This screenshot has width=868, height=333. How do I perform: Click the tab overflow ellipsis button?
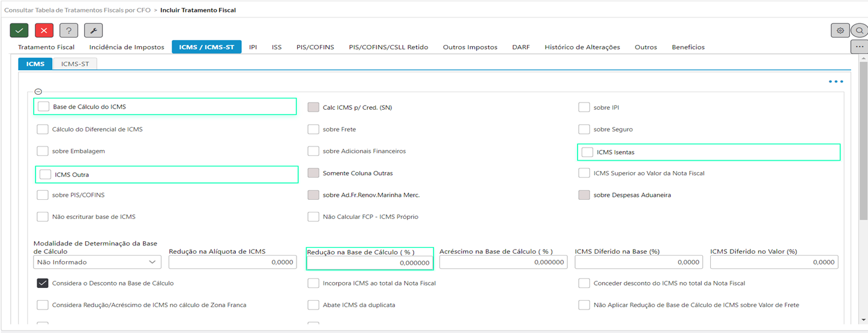coord(859,47)
